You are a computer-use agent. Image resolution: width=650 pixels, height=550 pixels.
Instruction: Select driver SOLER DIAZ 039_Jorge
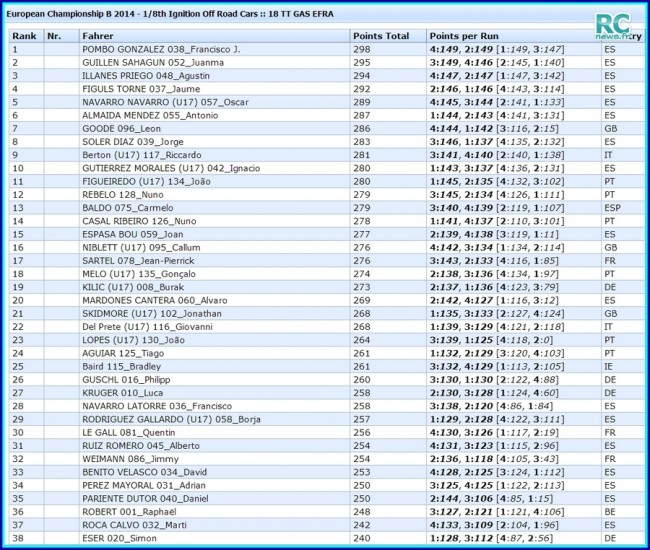click(x=133, y=142)
